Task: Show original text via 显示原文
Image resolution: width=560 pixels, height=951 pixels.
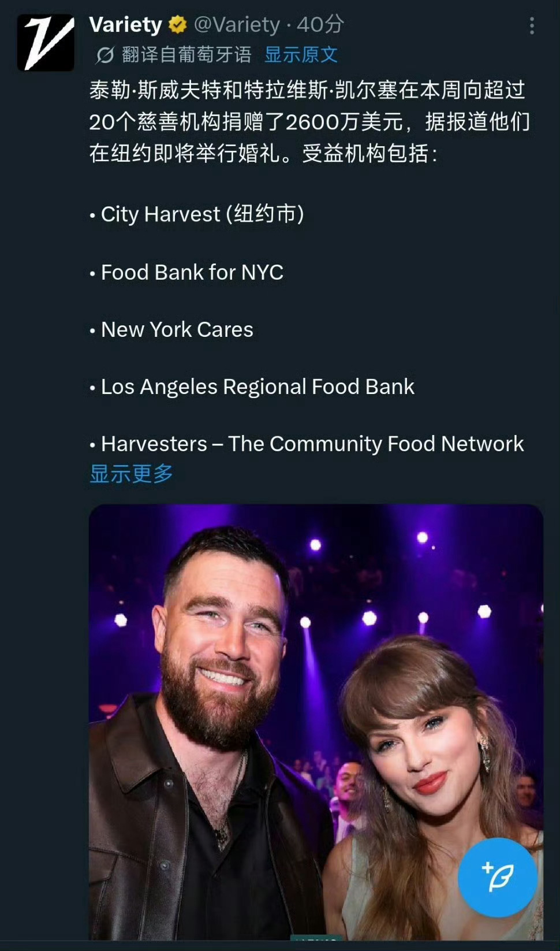Action: pos(301,55)
